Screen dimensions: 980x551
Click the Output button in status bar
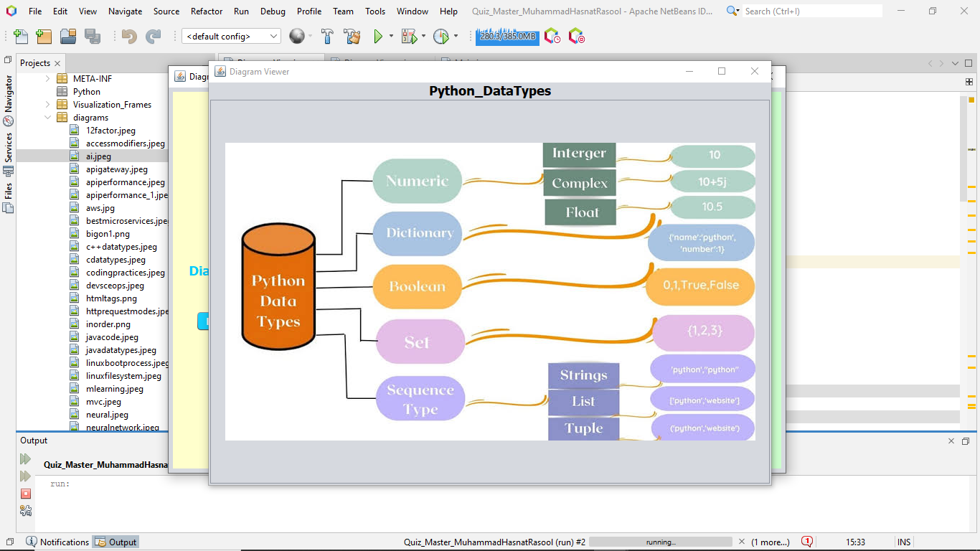(116, 542)
